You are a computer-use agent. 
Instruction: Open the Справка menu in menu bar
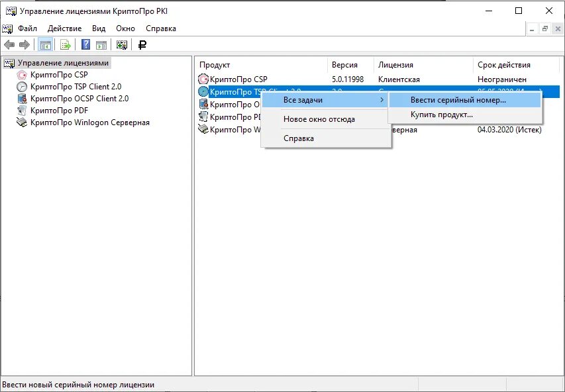point(161,28)
